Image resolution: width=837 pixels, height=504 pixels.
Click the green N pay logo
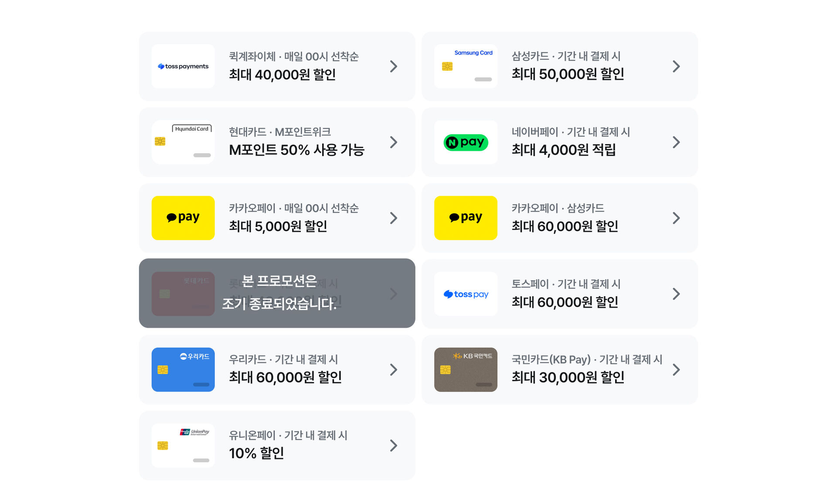[x=466, y=142]
